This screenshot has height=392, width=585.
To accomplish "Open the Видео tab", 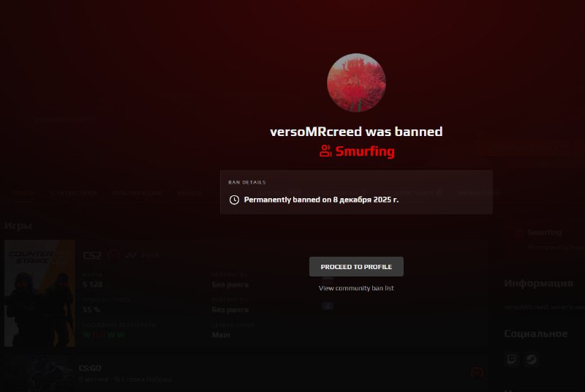I will click(x=189, y=193).
